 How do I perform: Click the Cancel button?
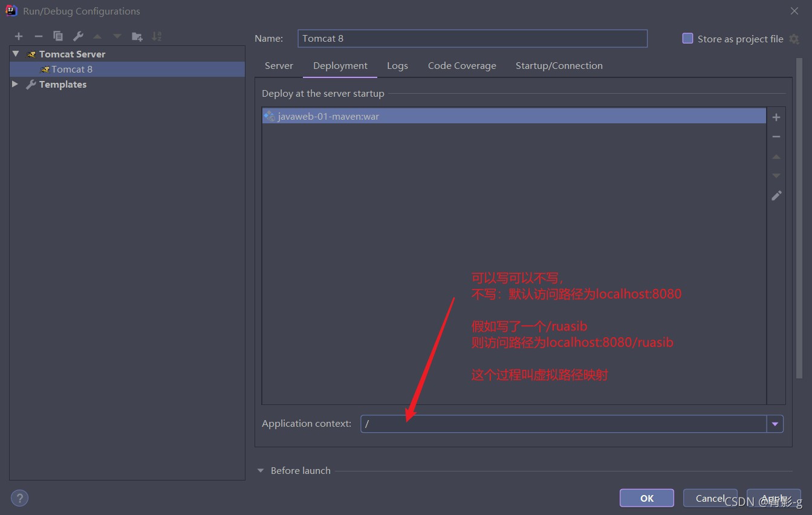pos(710,498)
